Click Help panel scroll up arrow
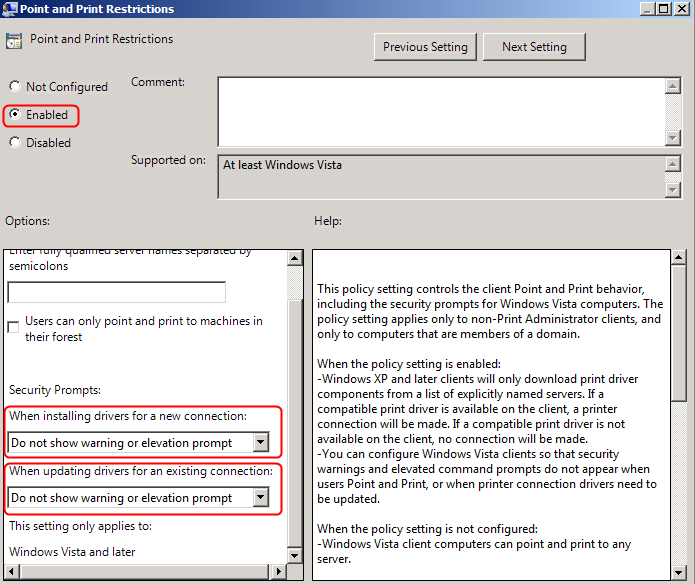The height and width of the screenshot is (584, 695). click(x=679, y=257)
